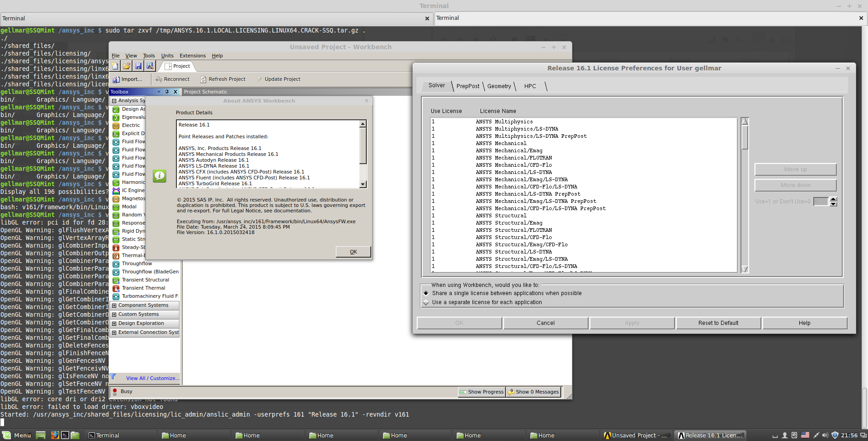Expand the Design Exploration group
The height and width of the screenshot is (441, 868).
(114, 324)
